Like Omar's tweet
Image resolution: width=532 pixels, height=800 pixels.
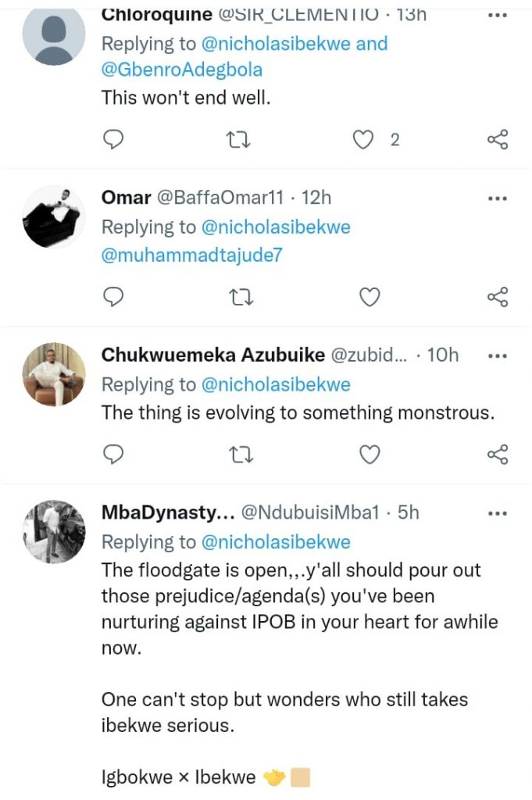tap(369, 297)
